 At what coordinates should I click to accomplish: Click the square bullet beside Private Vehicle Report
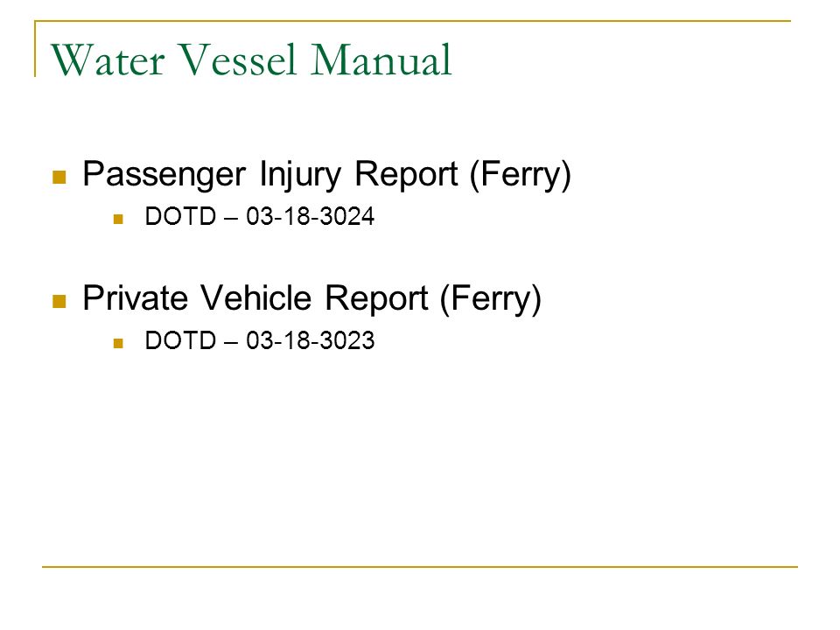(59, 301)
